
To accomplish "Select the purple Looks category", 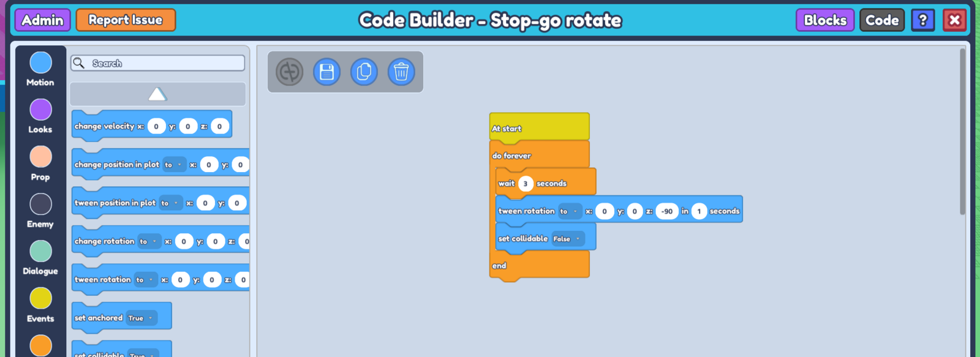I will 41,110.
